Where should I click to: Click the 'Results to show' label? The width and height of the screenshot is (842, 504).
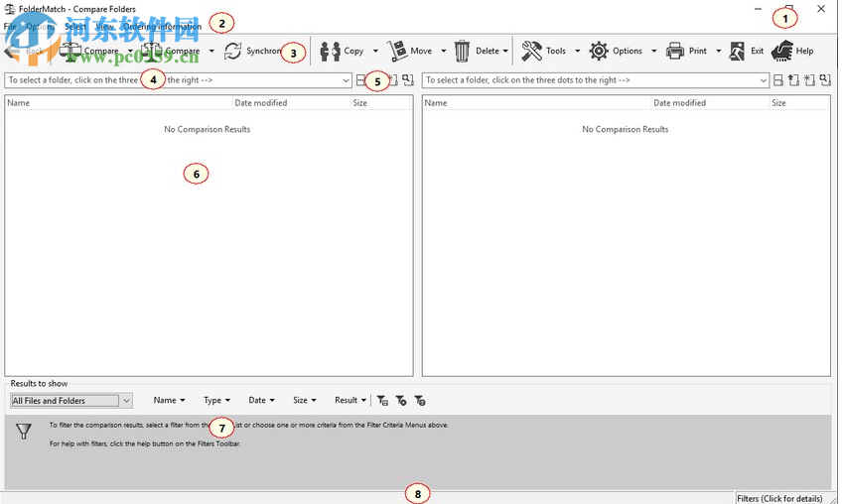pos(39,384)
